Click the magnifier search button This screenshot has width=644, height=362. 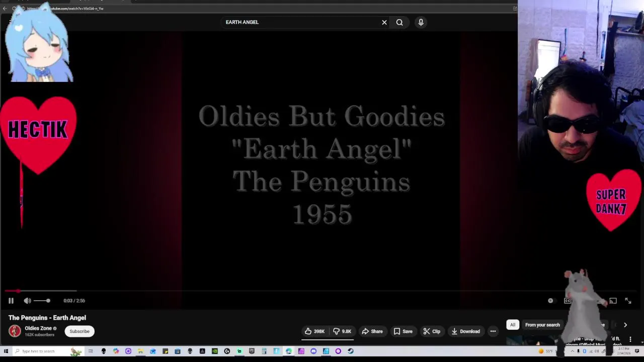tap(399, 22)
